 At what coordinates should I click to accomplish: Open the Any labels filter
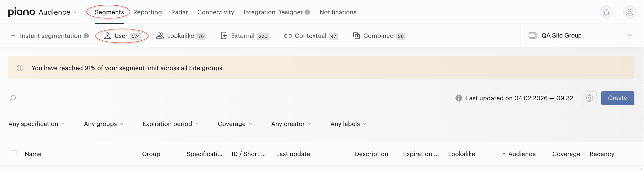pyautogui.click(x=348, y=124)
